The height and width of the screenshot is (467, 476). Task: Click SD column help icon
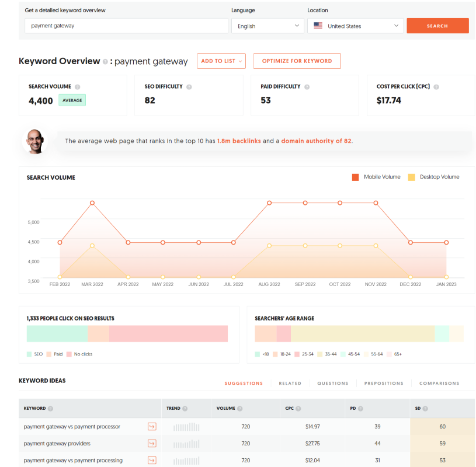425,409
